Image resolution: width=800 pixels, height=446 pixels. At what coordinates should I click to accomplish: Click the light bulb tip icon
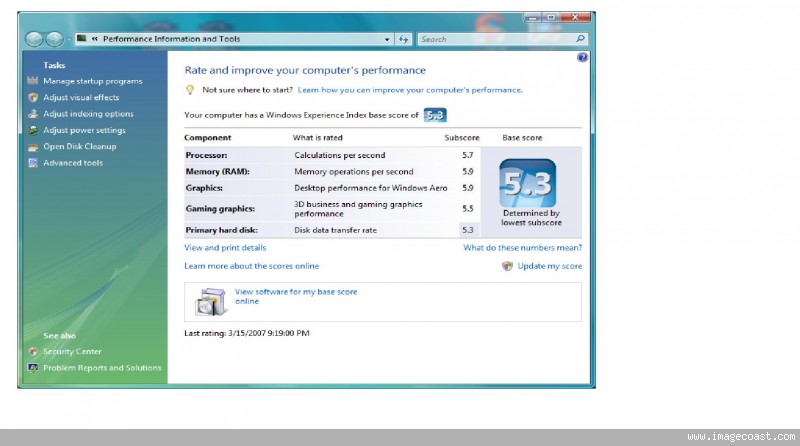tap(190, 90)
